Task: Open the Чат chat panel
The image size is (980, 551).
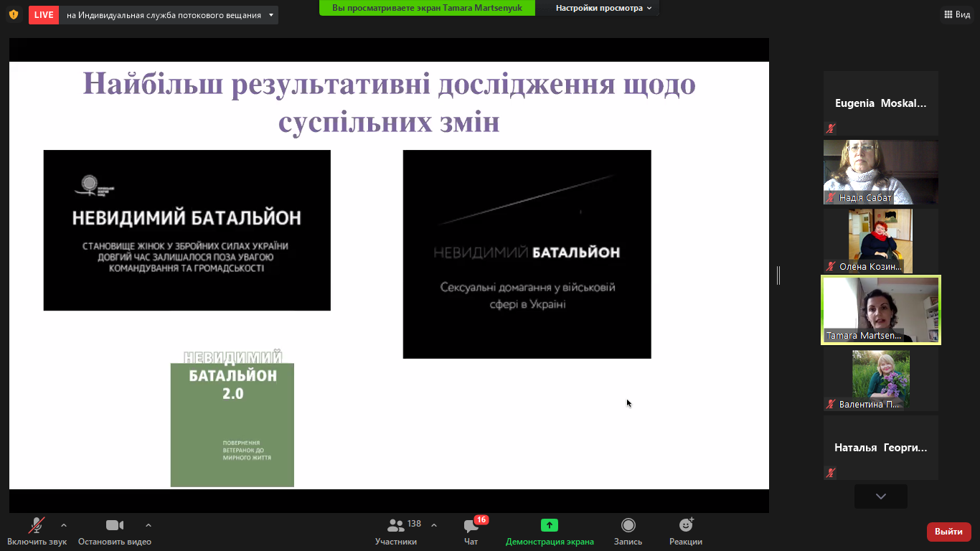Action: [x=471, y=526]
